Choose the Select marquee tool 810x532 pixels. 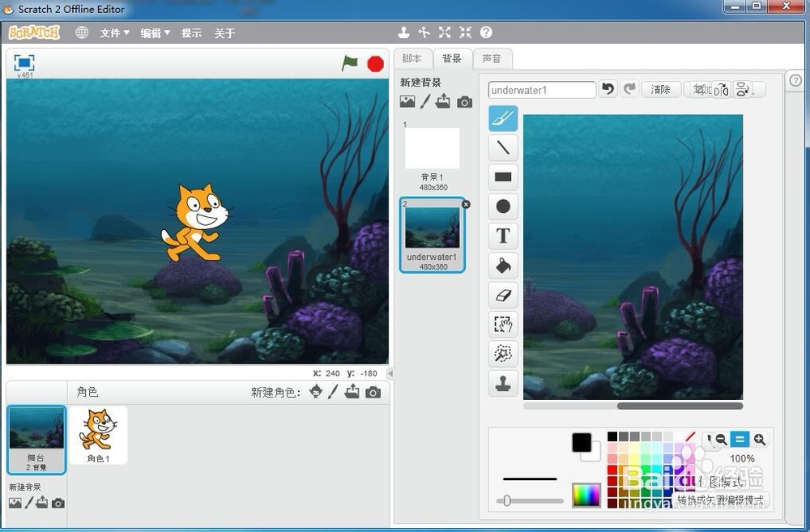pos(503,325)
